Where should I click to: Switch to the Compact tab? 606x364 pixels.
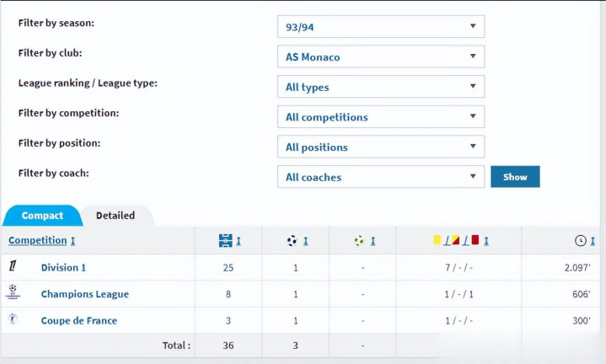(x=42, y=216)
